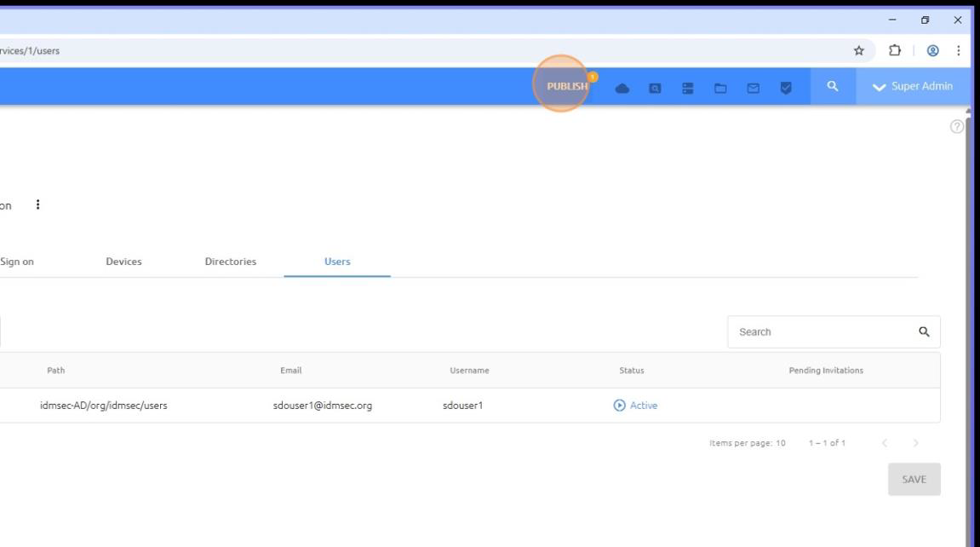This screenshot has height=547, width=980.
Task: Click email sdouser1@idmsec.org cell
Action: 323,405
